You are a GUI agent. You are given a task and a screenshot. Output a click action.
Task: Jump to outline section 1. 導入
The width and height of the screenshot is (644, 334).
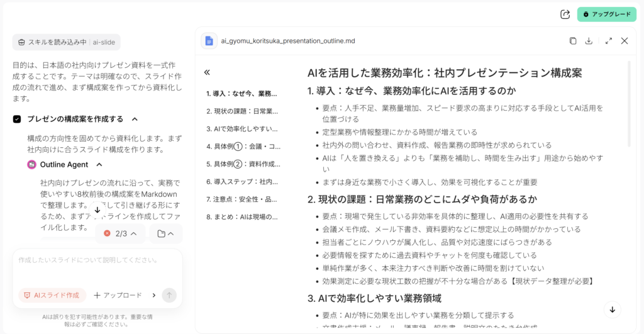[x=241, y=94]
